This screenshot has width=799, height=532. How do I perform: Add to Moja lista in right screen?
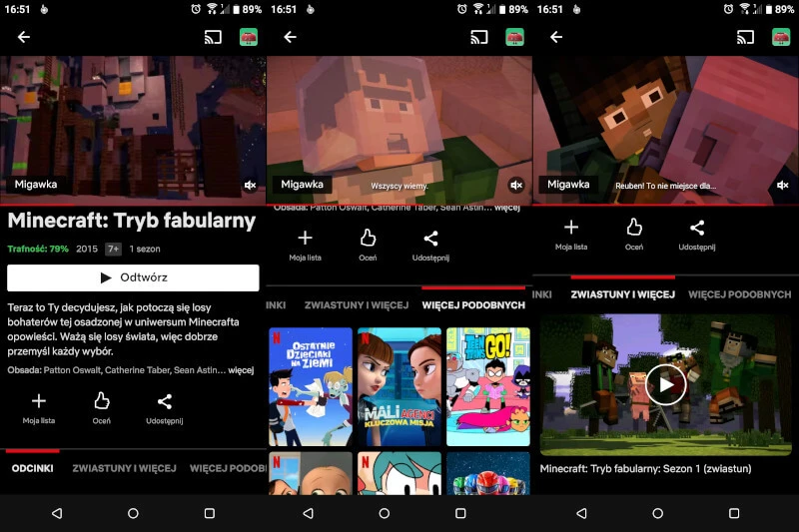tap(571, 235)
